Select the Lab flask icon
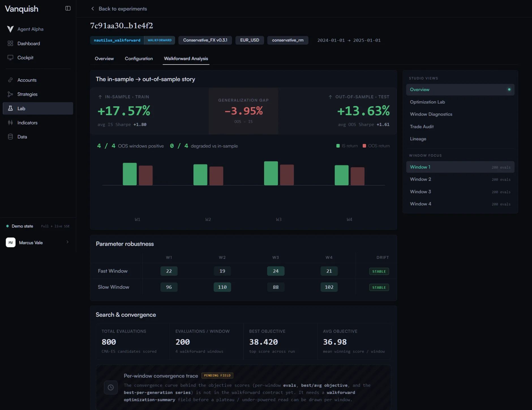The image size is (532, 410). click(10, 108)
